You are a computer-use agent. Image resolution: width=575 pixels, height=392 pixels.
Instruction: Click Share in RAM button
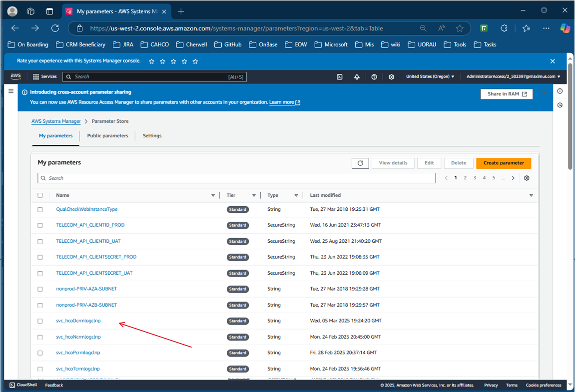pos(507,94)
